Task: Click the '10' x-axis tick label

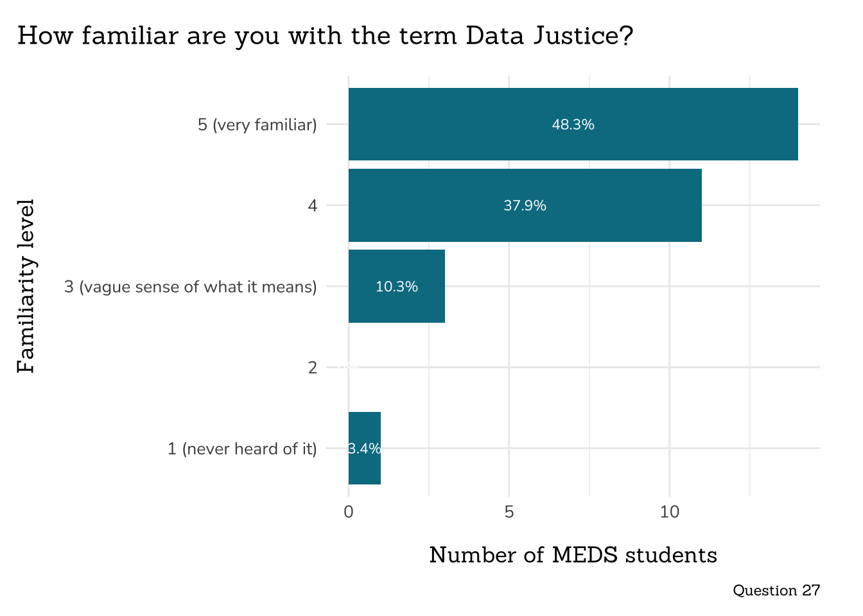Action: click(670, 512)
